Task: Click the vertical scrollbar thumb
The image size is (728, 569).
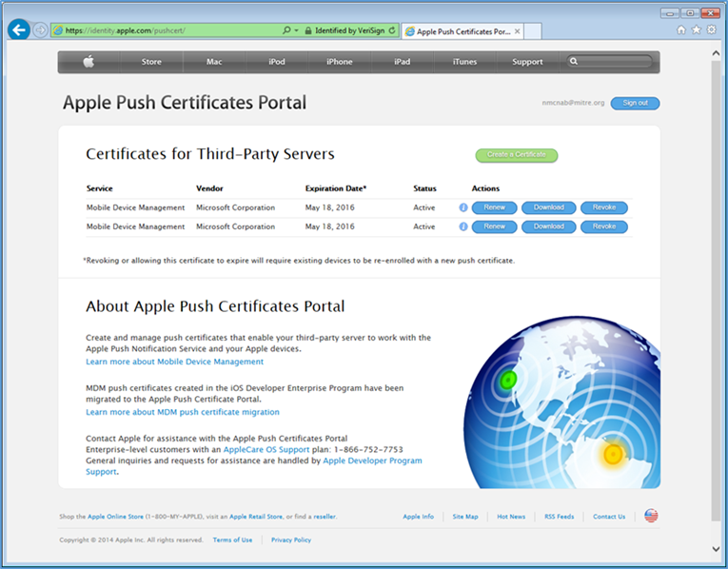Action: click(716, 290)
